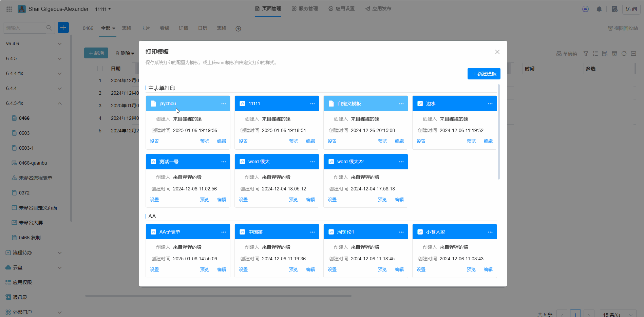
Task: Click 预览 link on 自定义模板 card
Action: [x=382, y=141]
